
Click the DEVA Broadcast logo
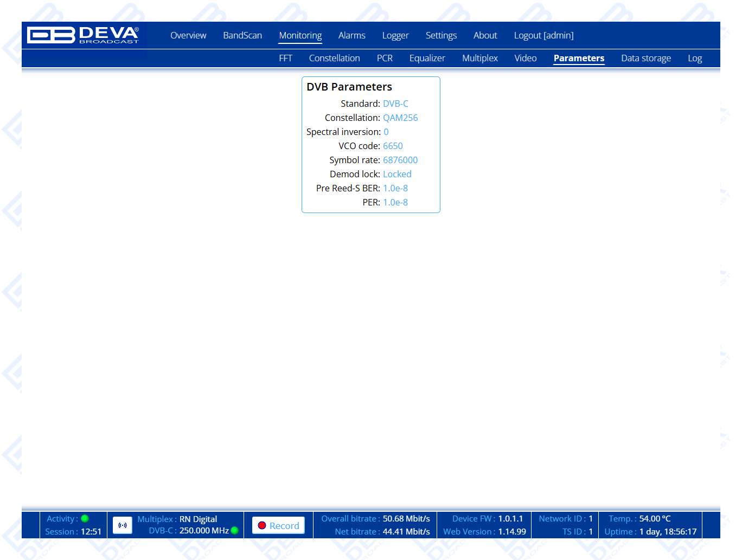click(x=83, y=35)
